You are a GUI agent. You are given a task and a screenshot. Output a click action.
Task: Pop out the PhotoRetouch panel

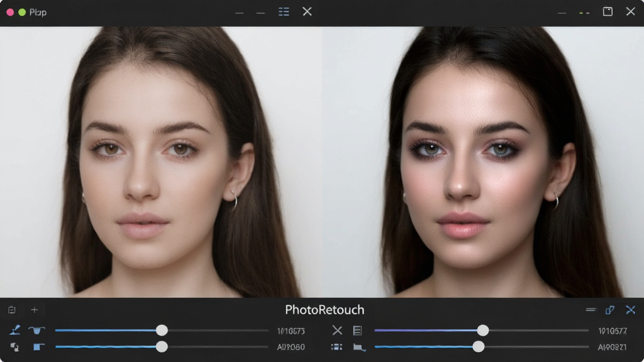(x=610, y=310)
